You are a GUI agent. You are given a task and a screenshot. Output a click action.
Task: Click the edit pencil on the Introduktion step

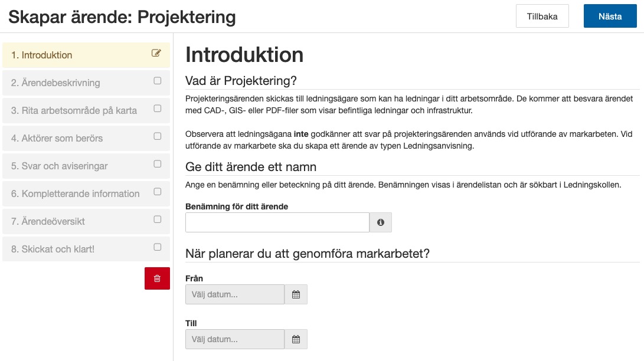tap(156, 54)
